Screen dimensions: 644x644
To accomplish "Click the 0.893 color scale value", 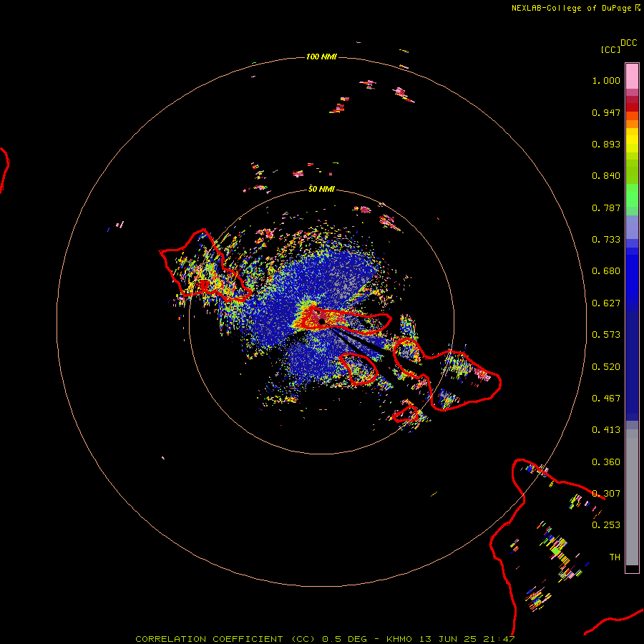I will 606,144.
